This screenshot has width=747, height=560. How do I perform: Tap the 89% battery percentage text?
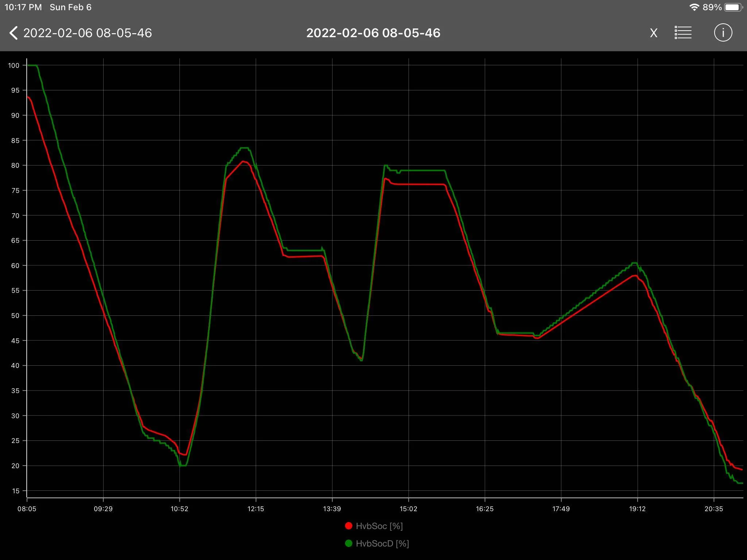point(712,7)
